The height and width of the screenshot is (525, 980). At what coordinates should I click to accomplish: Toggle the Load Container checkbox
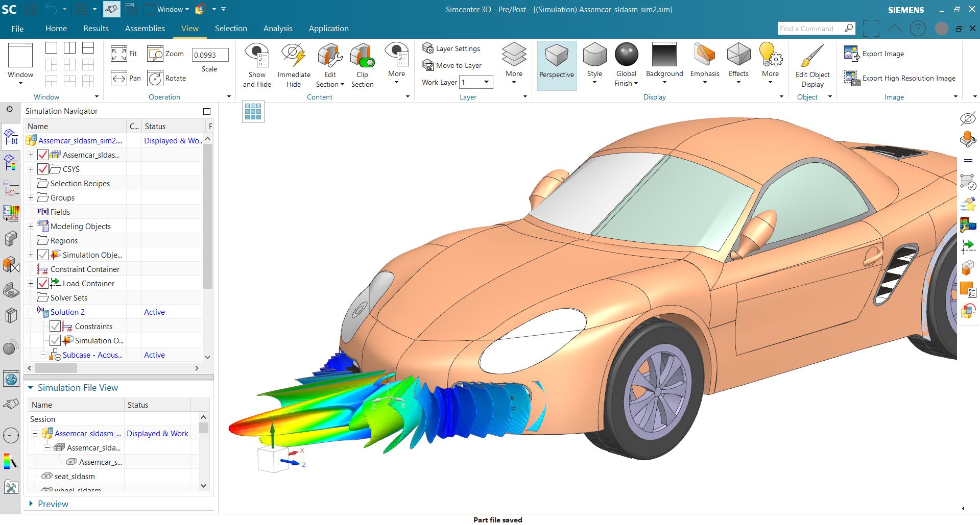coord(43,283)
